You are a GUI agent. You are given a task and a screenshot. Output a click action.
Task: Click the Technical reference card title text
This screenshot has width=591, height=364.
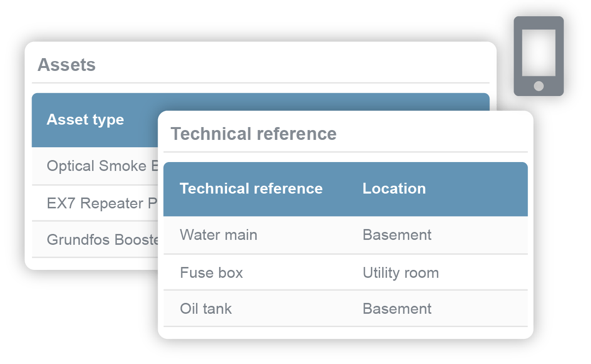[253, 133]
